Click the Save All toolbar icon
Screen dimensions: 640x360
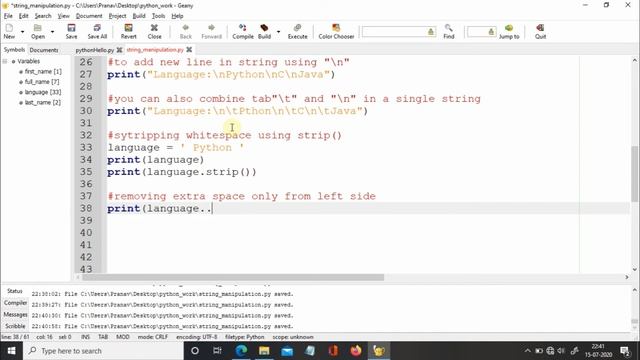[x=97, y=31]
